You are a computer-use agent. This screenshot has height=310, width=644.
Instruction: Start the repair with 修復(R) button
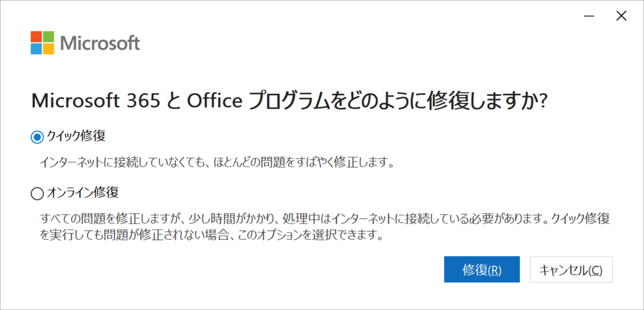click(x=482, y=269)
